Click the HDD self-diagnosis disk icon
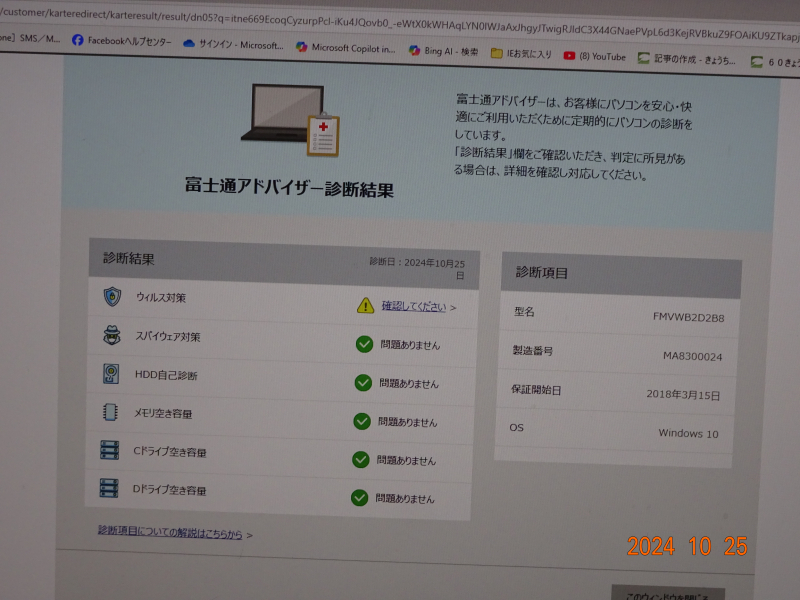Image resolution: width=800 pixels, height=600 pixels. [111, 374]
